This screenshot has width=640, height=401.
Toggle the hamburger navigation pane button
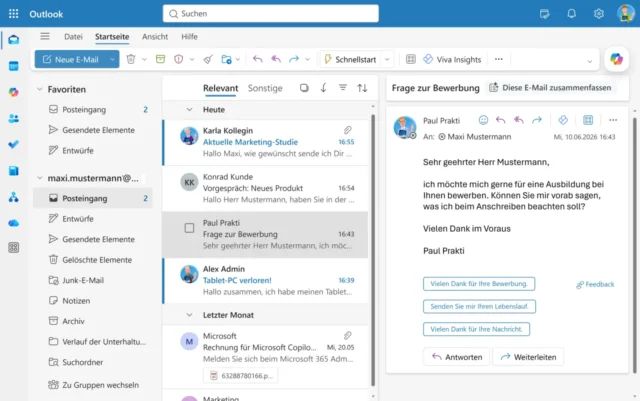pyautogui.click(x=45, y=36)
